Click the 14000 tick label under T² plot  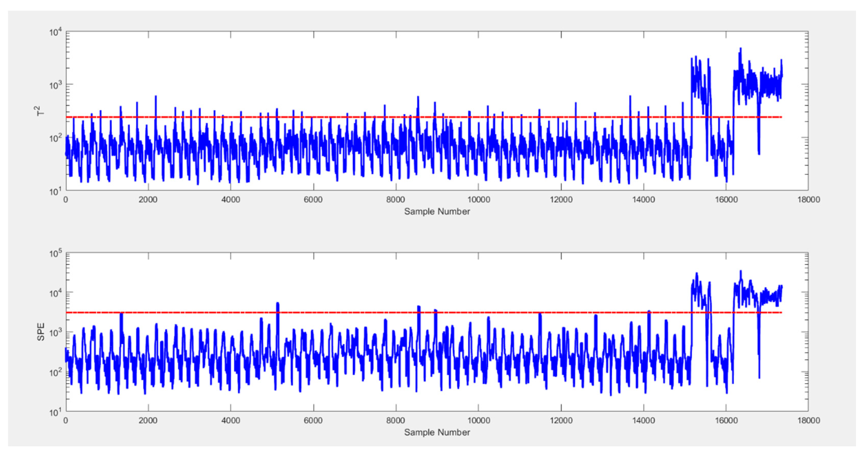pos(643,200)
